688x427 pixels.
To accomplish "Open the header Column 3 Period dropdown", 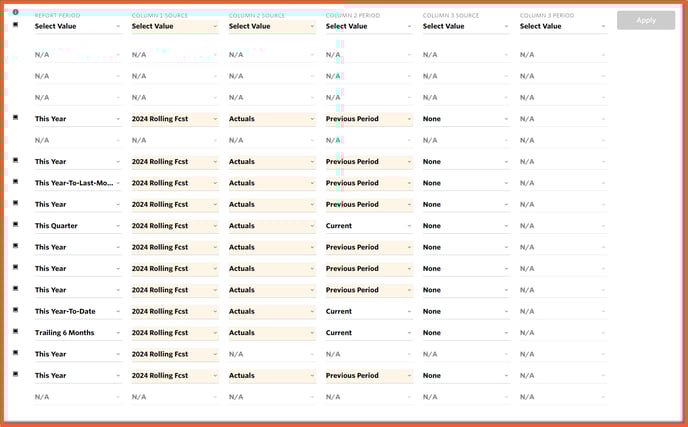I will (x=563, y=26).
